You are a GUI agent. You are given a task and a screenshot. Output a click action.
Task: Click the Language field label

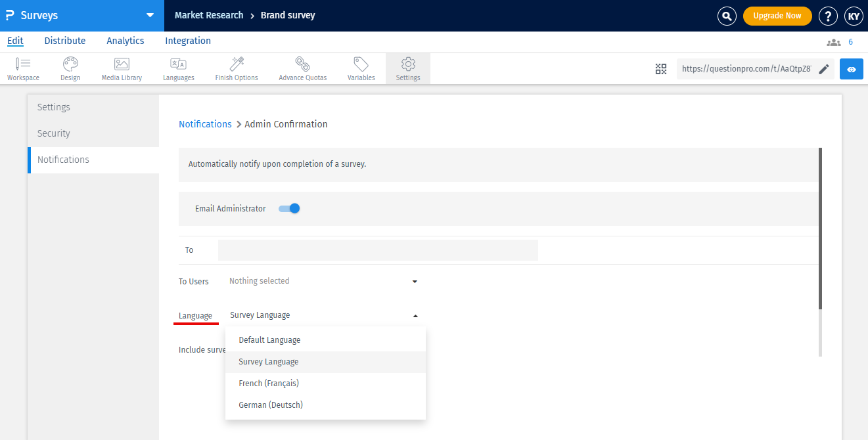pos(195,316)
